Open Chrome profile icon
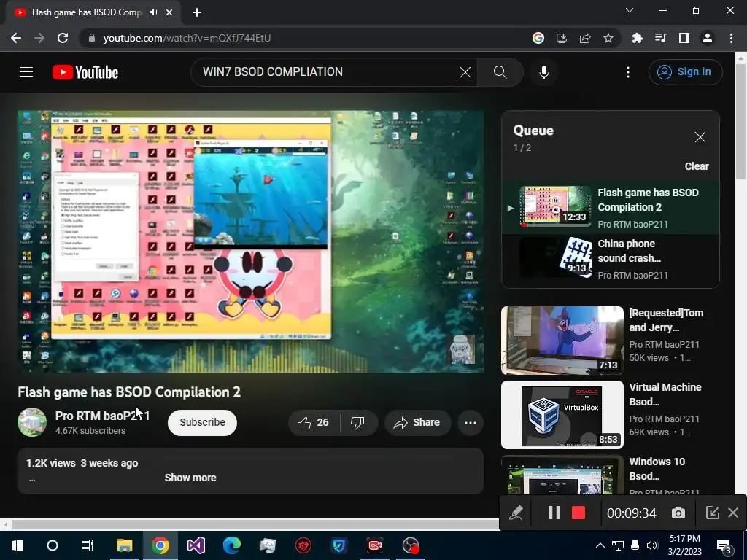747x560 pixels. [x=708, y=38]
